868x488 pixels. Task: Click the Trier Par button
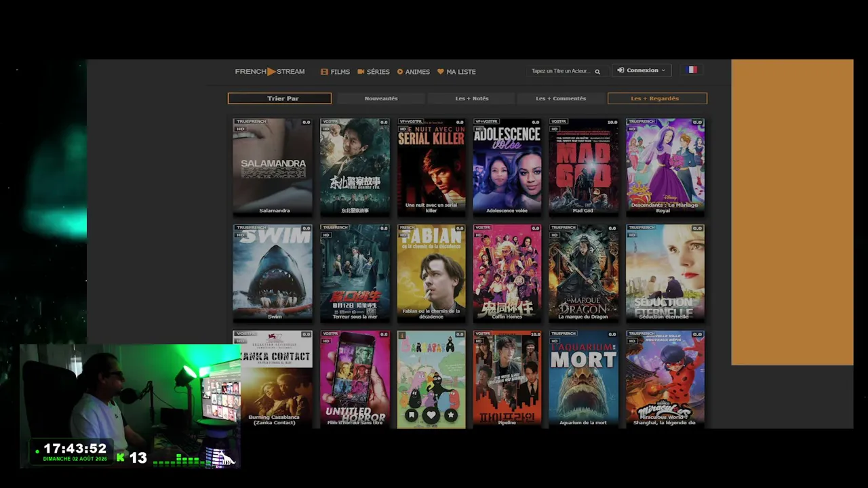coord(279,98)
